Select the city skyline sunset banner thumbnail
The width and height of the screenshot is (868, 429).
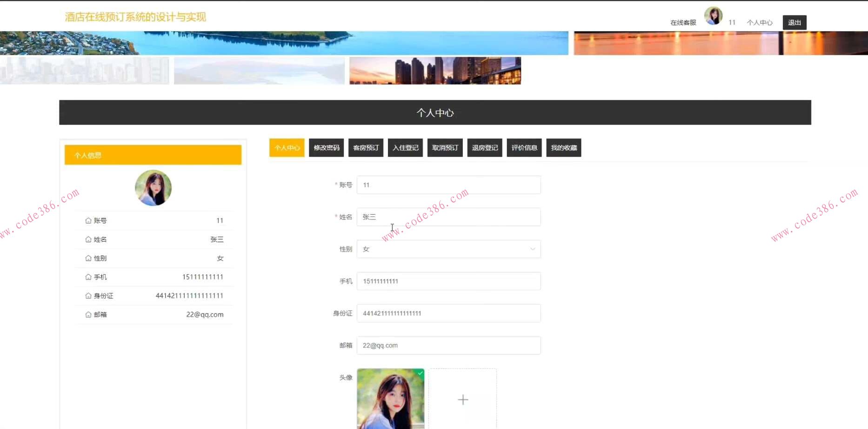click(x=435, y=71)
